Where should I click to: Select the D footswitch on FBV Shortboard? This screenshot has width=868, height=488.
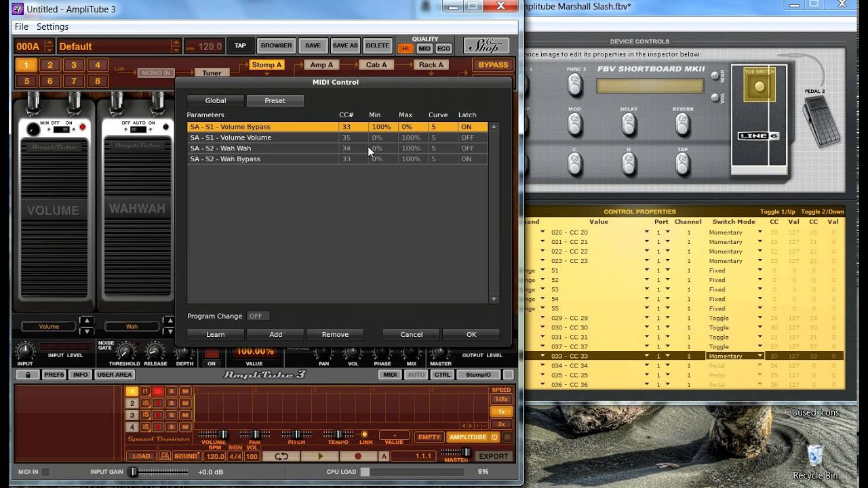click(629, 163)
